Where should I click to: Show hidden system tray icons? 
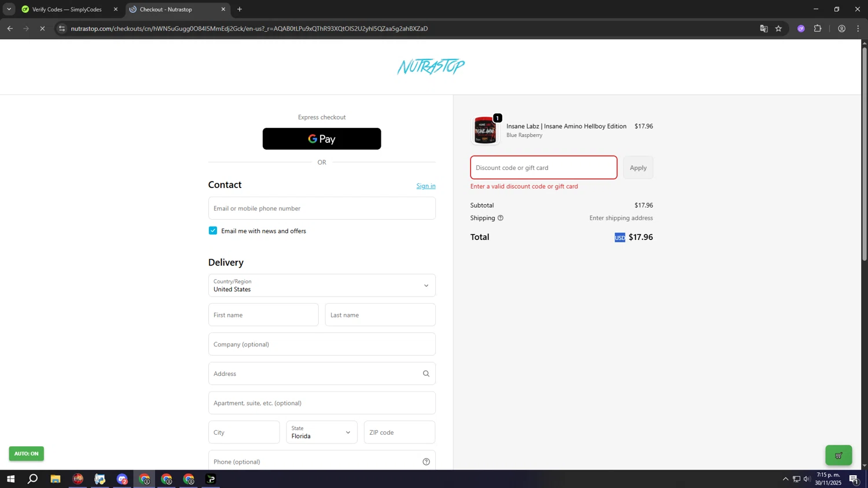tap(785, 479)
